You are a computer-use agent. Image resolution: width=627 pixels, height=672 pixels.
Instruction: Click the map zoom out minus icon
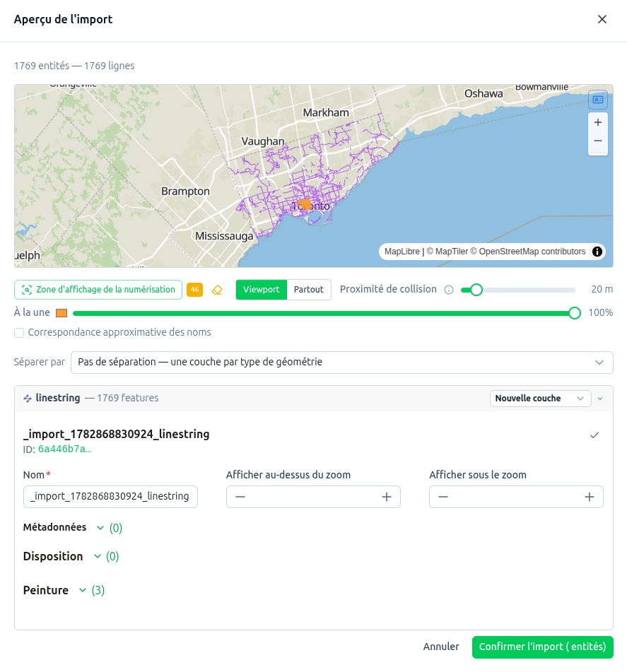point(598,141)
